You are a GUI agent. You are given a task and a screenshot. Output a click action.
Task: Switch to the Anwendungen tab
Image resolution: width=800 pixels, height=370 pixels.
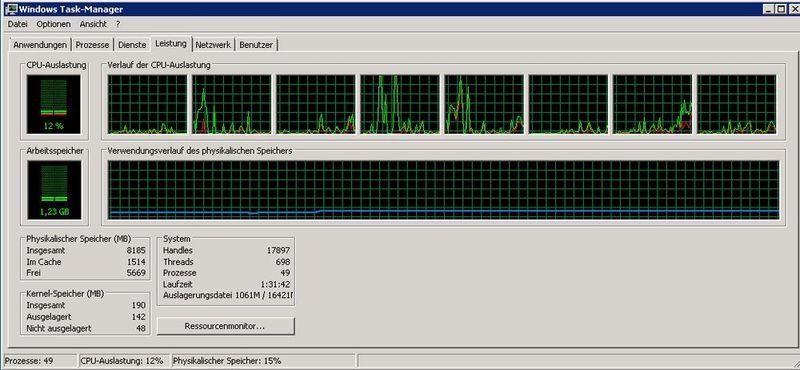[x=40, y=45]
